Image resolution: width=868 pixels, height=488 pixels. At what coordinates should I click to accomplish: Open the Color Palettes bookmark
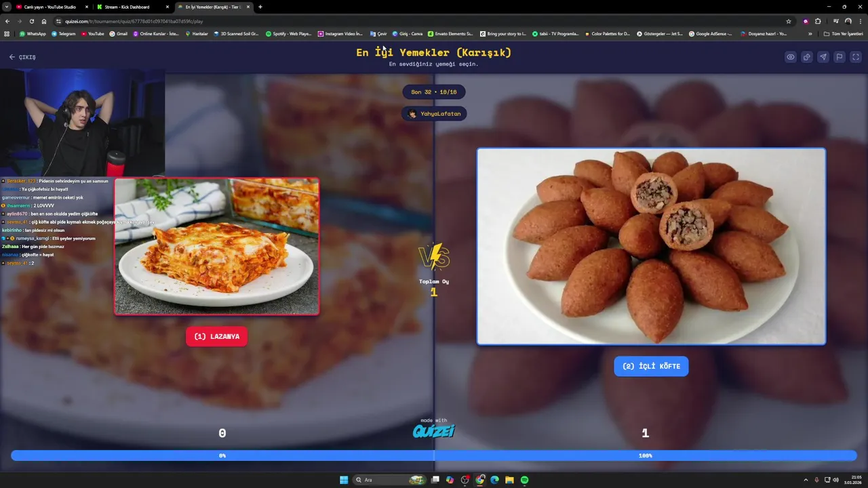point(607,33)
